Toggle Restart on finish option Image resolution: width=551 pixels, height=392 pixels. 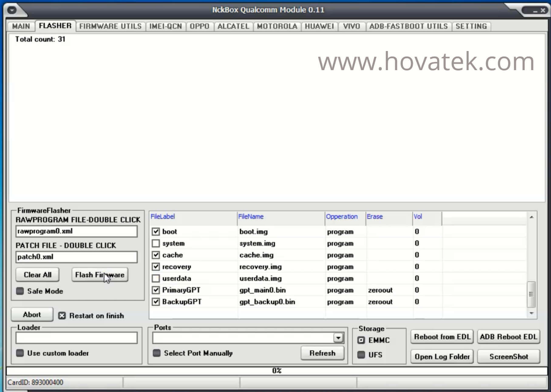[62, 316]
